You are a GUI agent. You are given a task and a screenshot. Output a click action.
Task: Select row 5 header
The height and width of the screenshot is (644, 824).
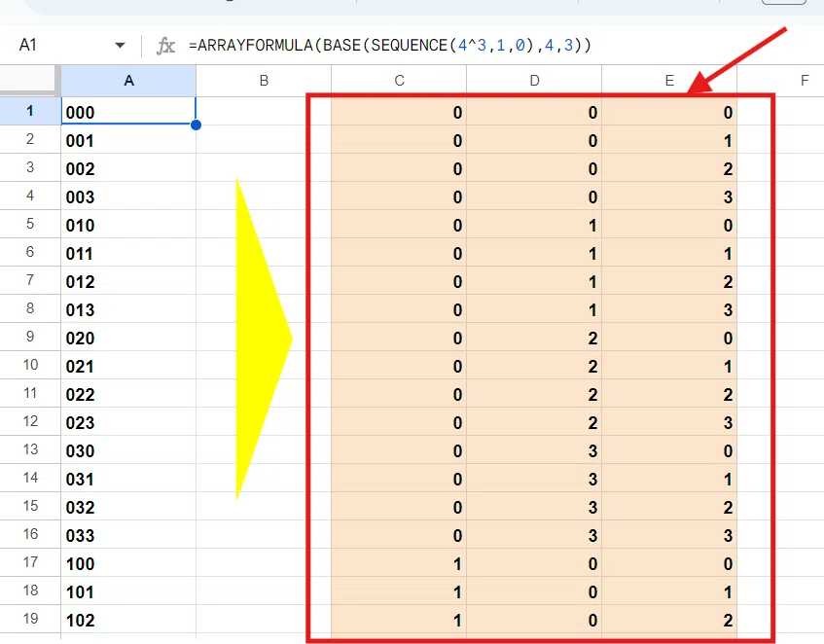pos(30,224)
